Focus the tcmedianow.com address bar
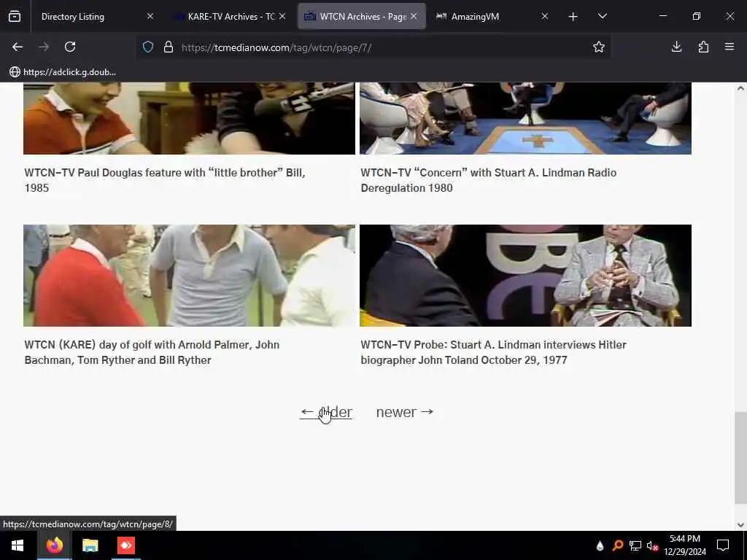 coord(371,47)
